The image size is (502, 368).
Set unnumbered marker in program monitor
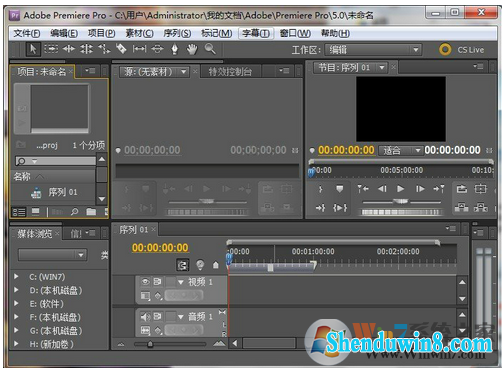click(x=340, y=189)
